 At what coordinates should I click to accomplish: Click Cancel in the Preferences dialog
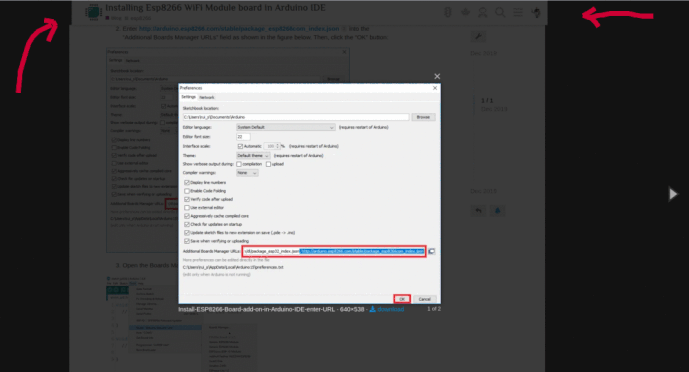pos(424,299)
